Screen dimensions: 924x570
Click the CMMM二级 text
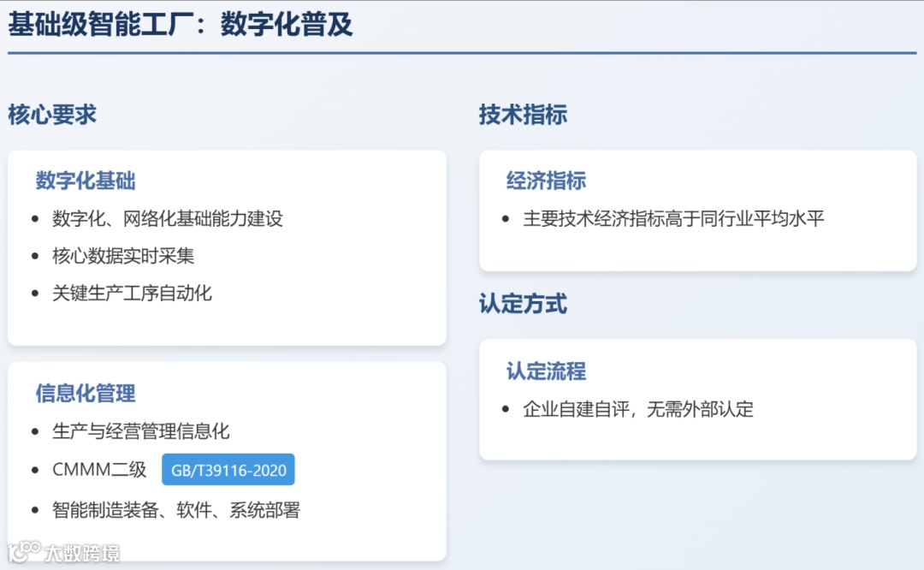tap(99, 470)
